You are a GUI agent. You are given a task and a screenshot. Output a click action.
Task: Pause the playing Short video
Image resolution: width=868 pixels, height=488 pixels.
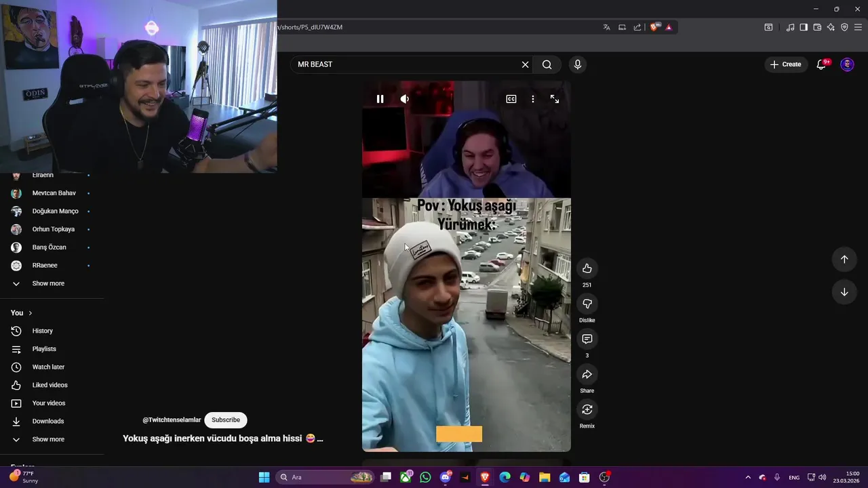point(380,99)
